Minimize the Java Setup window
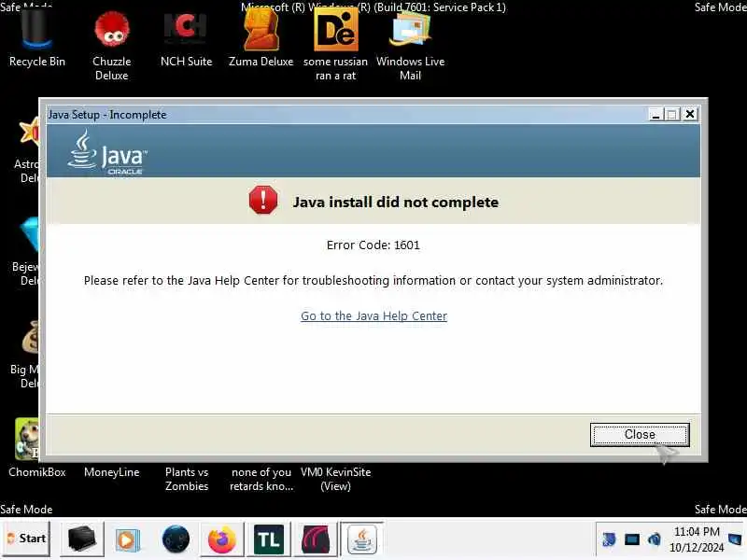 click(655, 114)
